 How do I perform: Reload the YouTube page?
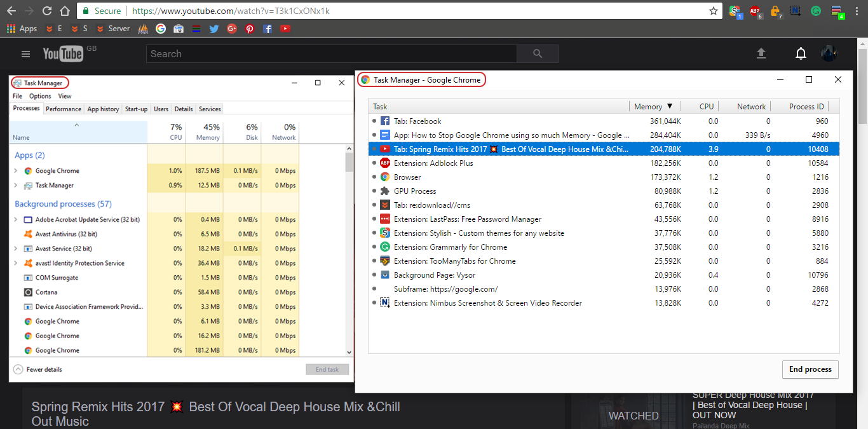pyautogui.click(x=47, y=11)
